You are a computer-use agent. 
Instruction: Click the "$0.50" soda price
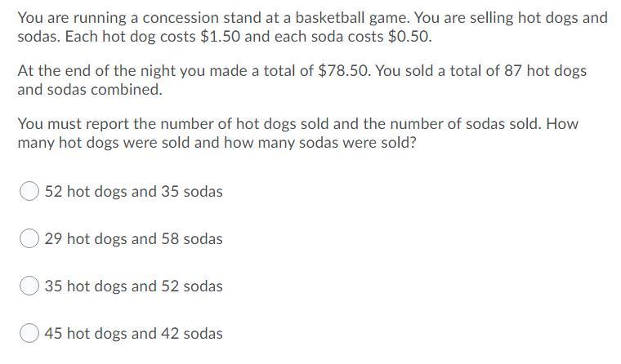tap(410, 37)
